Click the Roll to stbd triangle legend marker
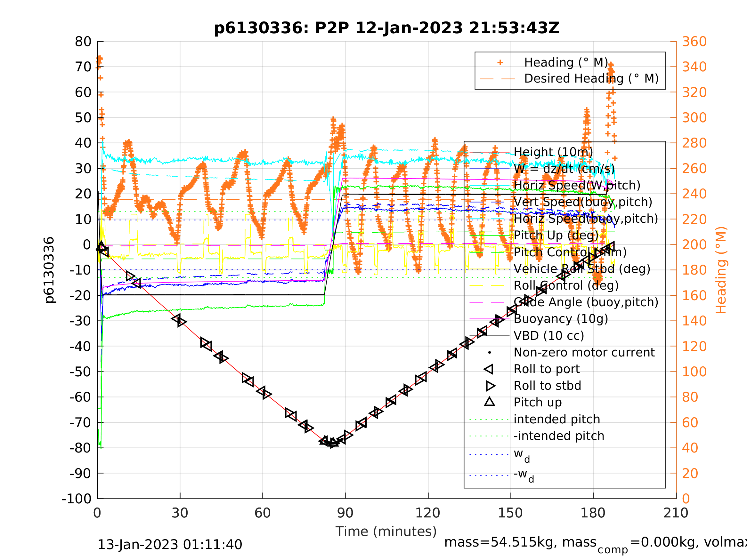 491,386
